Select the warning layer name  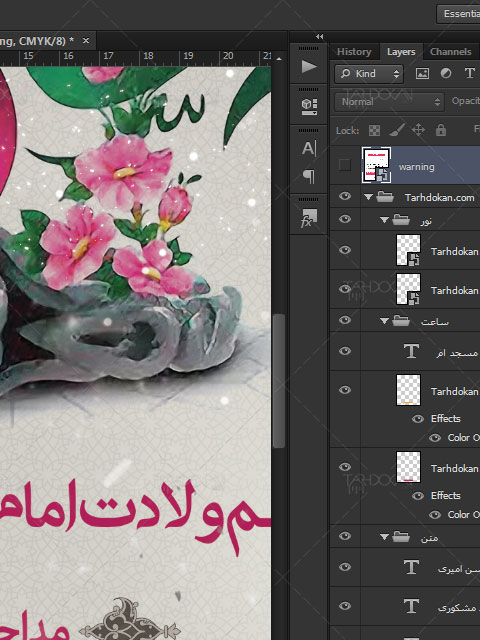pyautogui.click(x=417, y=167)
